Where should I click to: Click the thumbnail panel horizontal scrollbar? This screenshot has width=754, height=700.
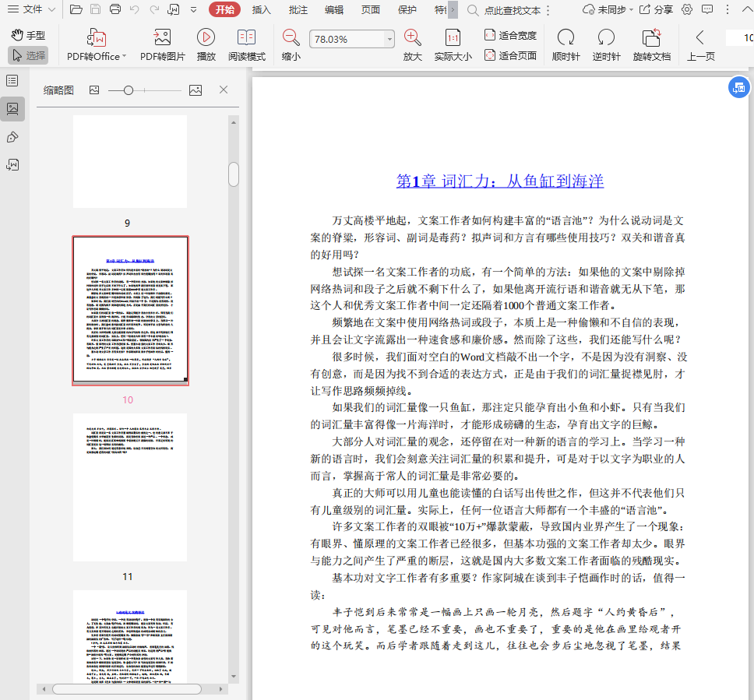(127, 689)
